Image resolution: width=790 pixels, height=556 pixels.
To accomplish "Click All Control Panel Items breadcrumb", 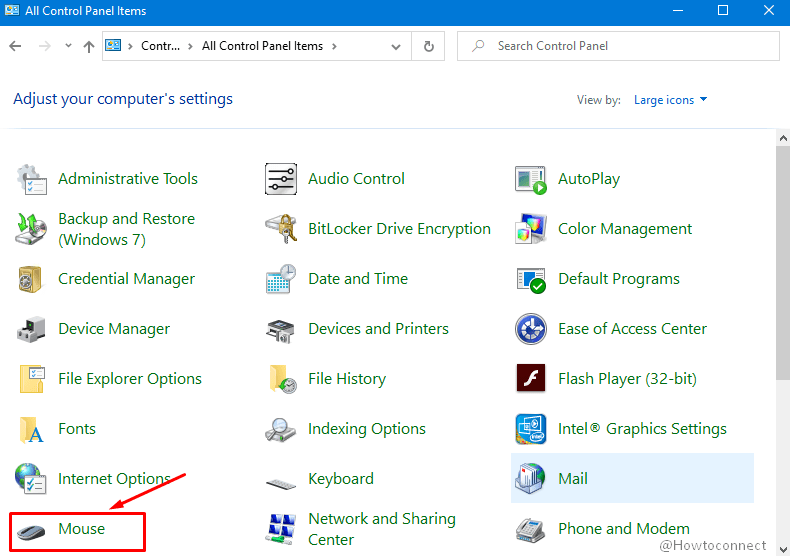I will pos(262,46).
